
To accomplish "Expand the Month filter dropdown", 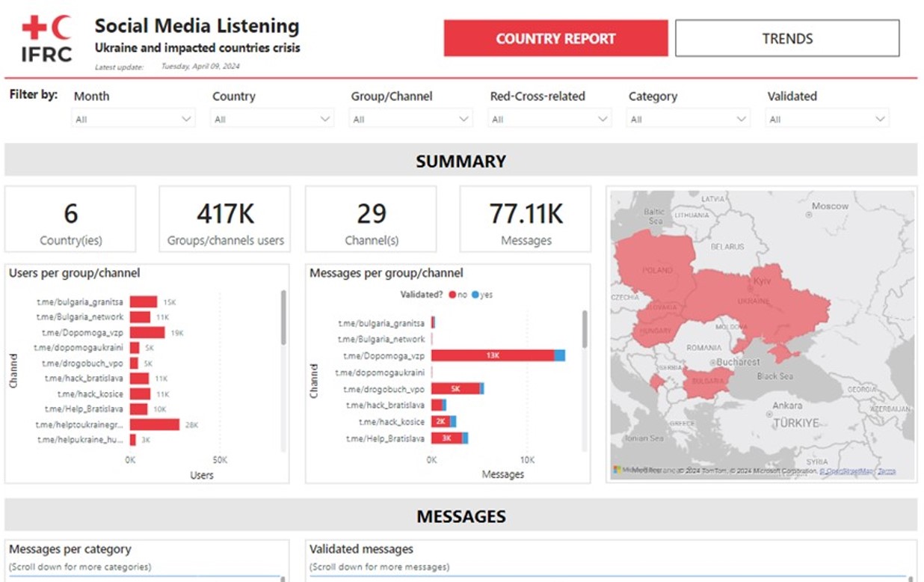I will (x=133, y=119).
